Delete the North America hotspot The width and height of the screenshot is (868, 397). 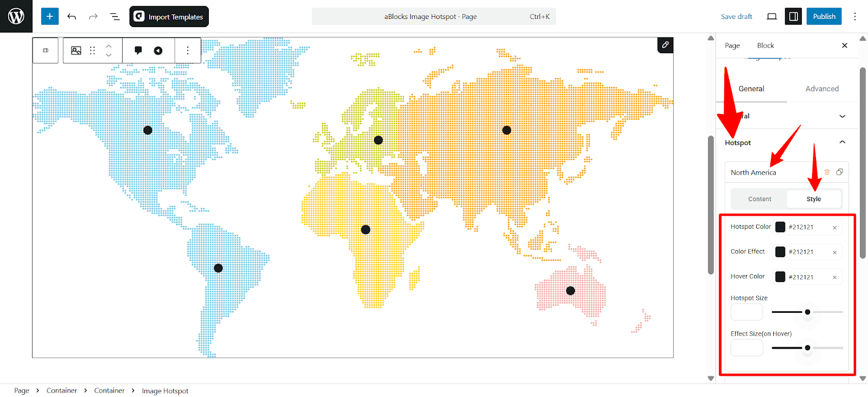pos(827,172)
